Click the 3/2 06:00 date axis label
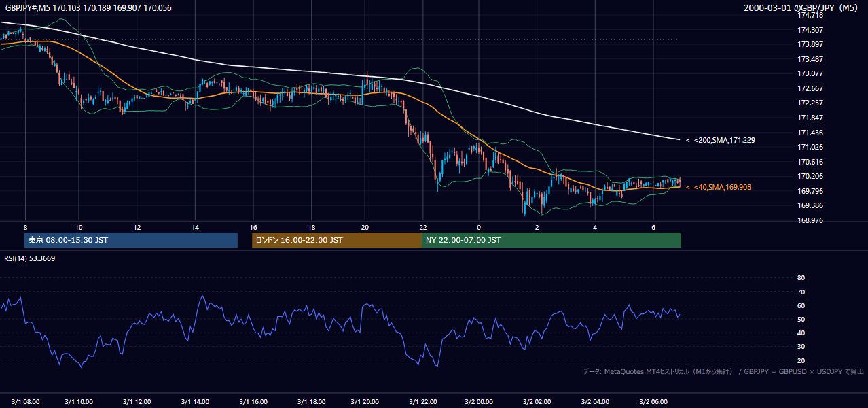The width and height of the screenshot is (868, 408). coord(652,402)
